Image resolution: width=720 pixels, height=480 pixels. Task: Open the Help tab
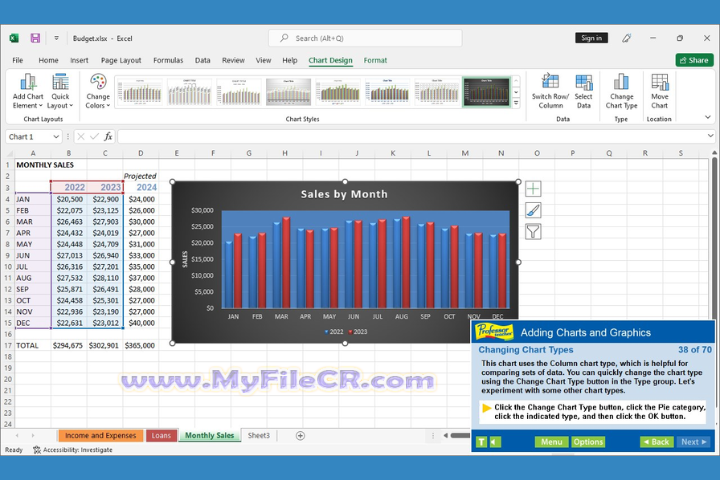click(x=290, y=60)
